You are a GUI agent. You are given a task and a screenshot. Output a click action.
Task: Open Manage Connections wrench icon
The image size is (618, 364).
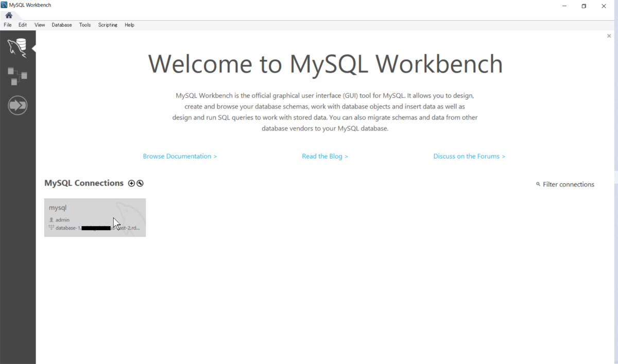[140, 183]
